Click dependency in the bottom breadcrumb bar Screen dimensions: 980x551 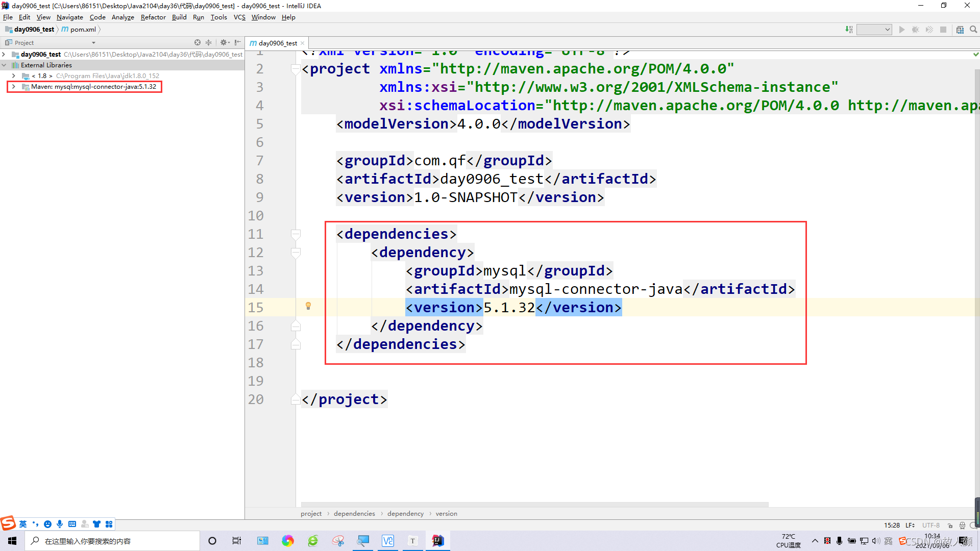pos(405,513)
